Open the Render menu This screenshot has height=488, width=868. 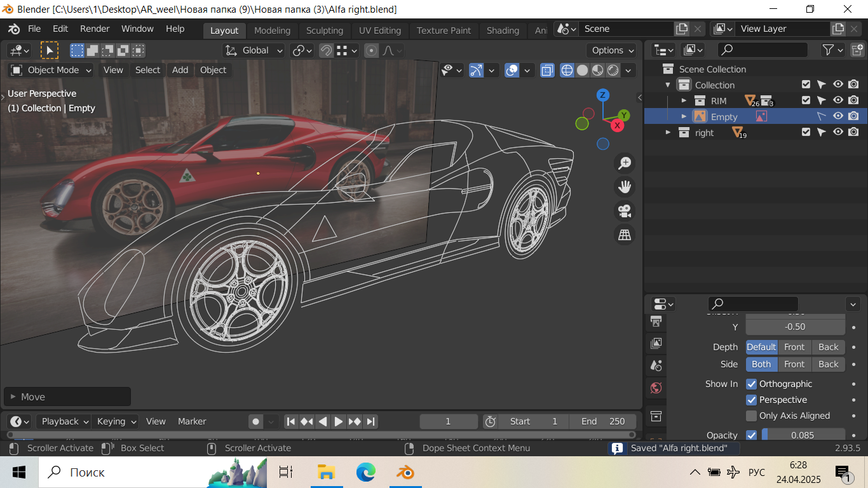click(x=95, y=29)
